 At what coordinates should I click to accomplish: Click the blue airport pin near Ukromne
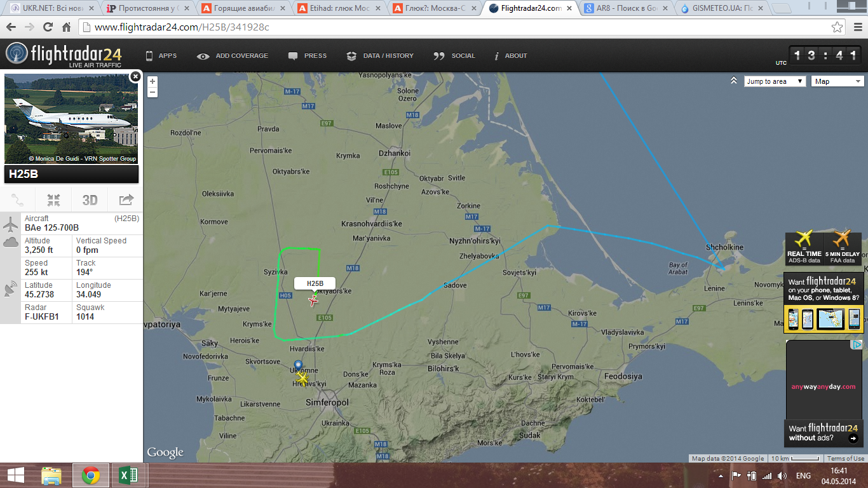[298, 365]
